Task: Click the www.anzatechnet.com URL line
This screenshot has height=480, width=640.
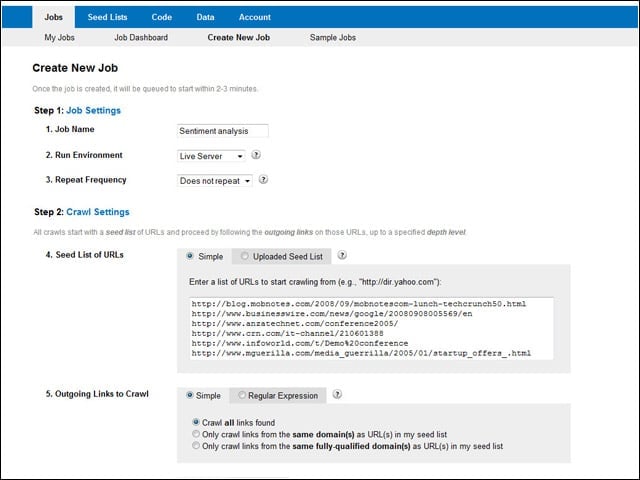Action: 295,324
